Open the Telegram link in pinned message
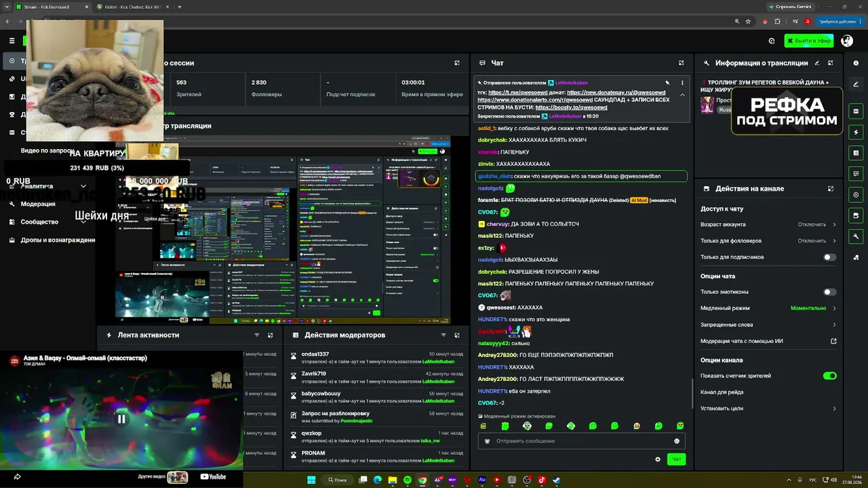The image size is (868, 488). 517,93
